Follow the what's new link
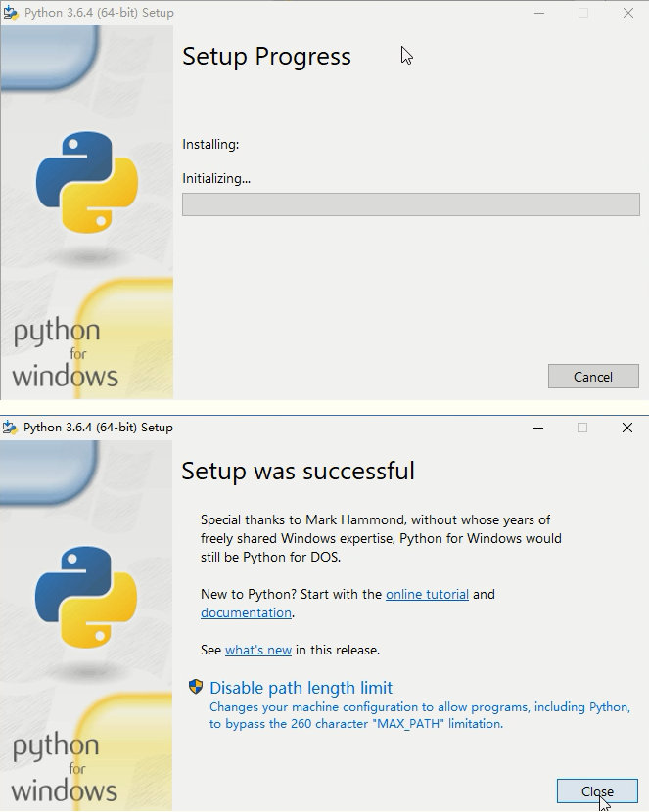This screenshot has width=649, height=812. pyautogui.click(x=258, y=650)
